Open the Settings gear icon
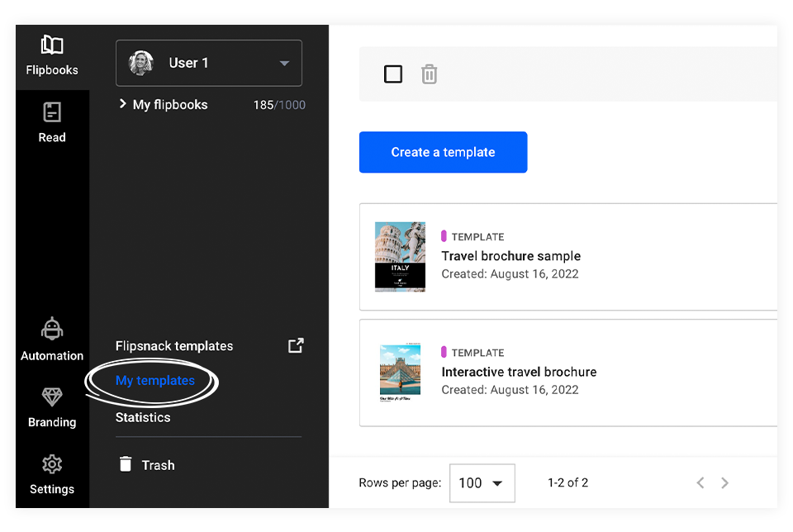793x532 pixels. coord(52,464)
